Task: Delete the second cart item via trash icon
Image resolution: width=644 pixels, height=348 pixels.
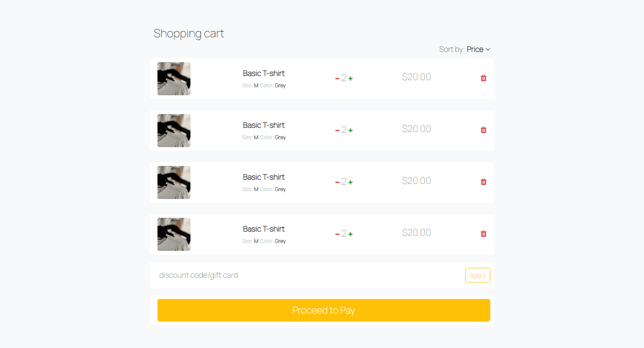Action: tap(483, 129)
